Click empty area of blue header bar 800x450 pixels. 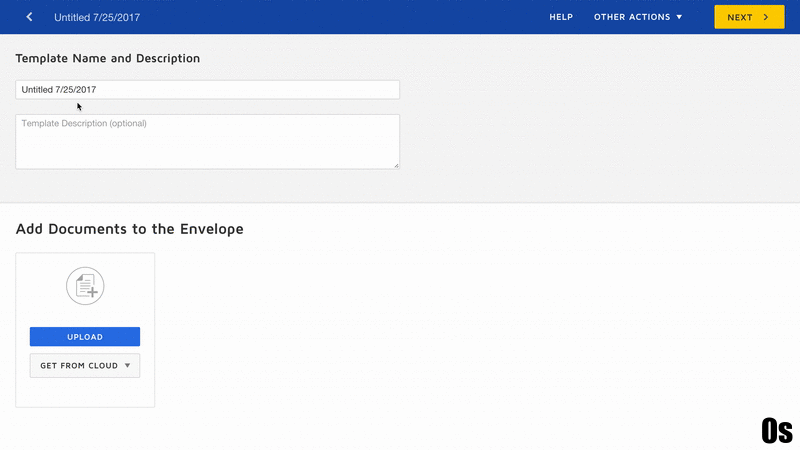[x=350, y=17]
